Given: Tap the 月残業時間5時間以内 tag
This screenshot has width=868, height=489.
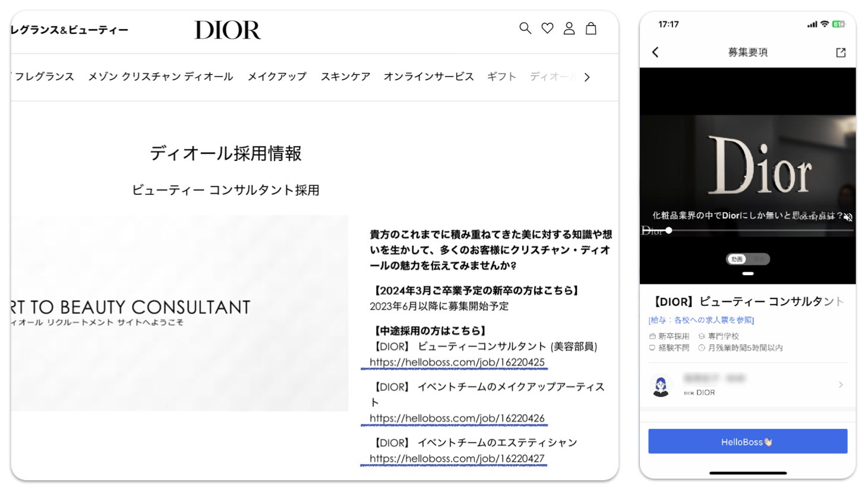Looking at the screenshot, I should [740, 348].
